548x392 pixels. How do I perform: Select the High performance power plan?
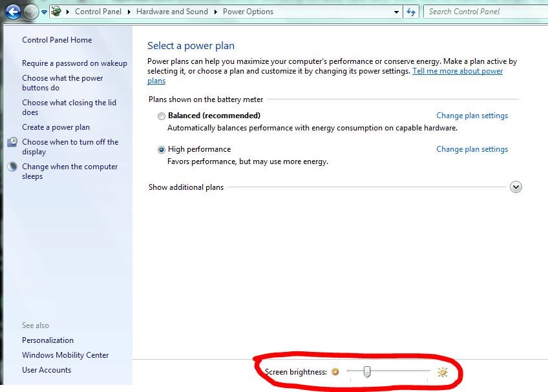[x=161, y=150]
